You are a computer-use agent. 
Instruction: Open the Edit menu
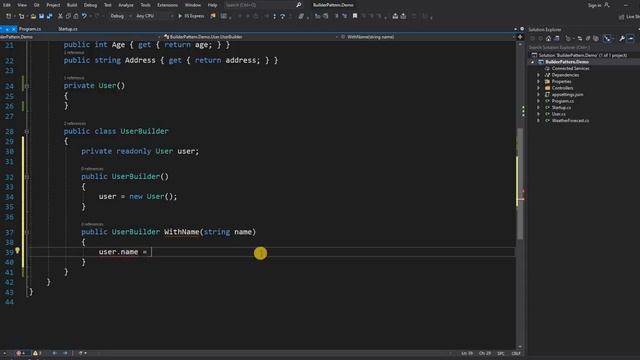pos(7,5)
